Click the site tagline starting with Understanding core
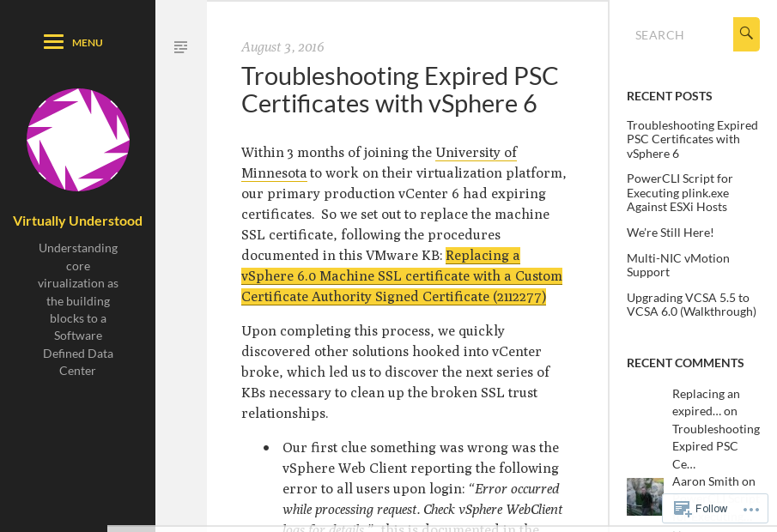Image resolution: width=777 pixels, height=532 pixels. point(78,310)
